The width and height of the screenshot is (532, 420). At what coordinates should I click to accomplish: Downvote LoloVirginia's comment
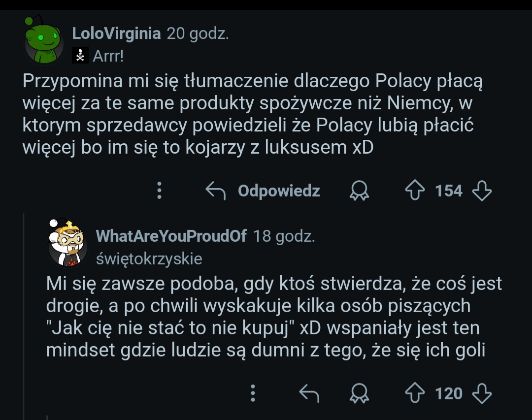[x=482, y=191]
